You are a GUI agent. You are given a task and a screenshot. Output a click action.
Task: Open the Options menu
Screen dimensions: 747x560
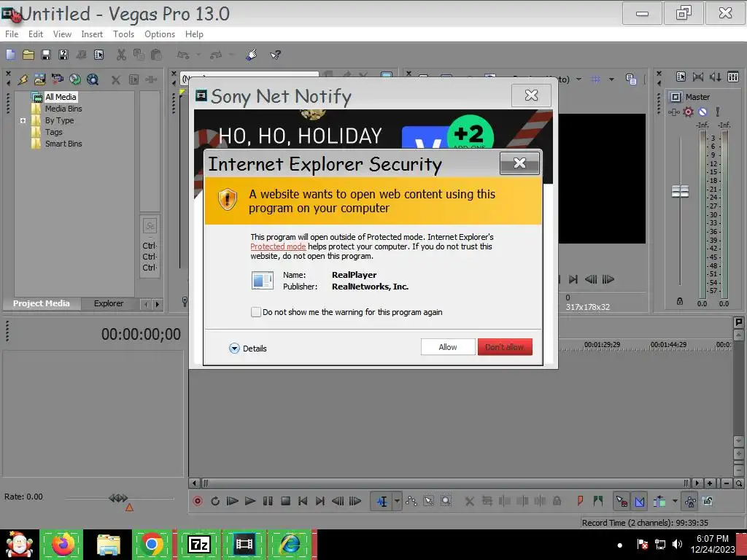pyautogui.click(x=160, y=34)
